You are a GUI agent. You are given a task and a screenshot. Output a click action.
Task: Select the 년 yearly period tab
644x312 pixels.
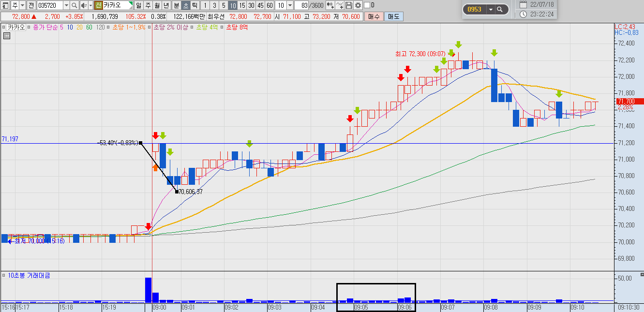click(166, 5)
